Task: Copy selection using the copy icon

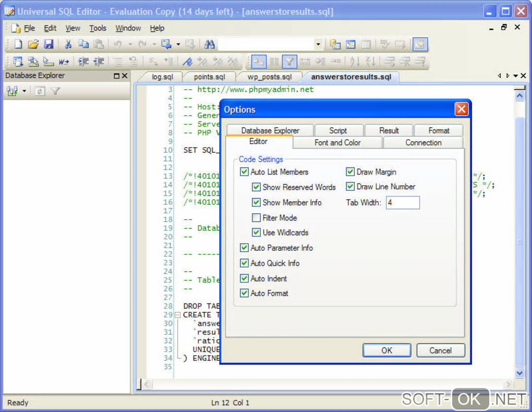Action: point(83,44)
